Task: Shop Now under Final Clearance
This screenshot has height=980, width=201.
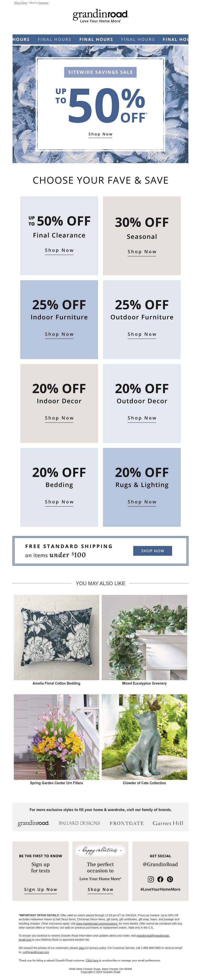Action: 59,250
